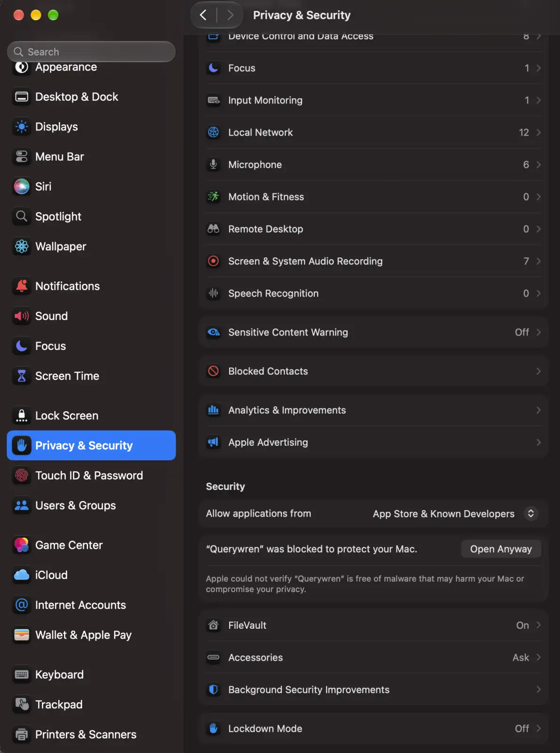
Task: Expand the FileVault row chevron
Action: [x=538, y=625]
